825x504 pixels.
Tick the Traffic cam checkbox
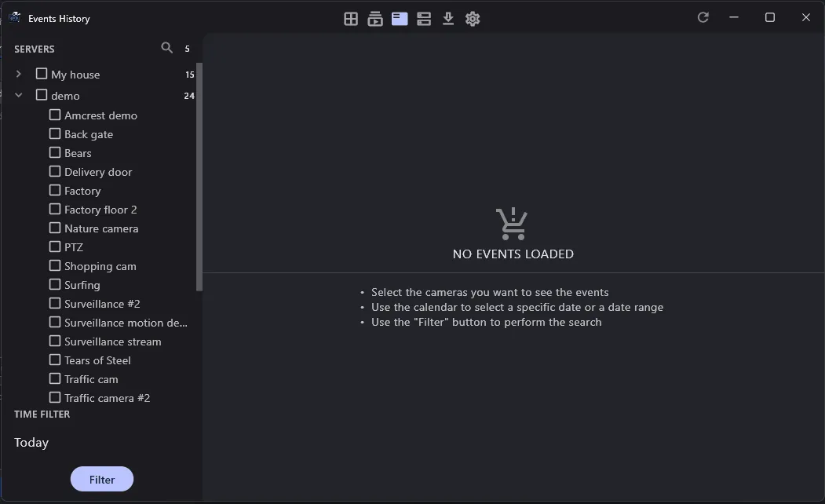coord(55,379)
